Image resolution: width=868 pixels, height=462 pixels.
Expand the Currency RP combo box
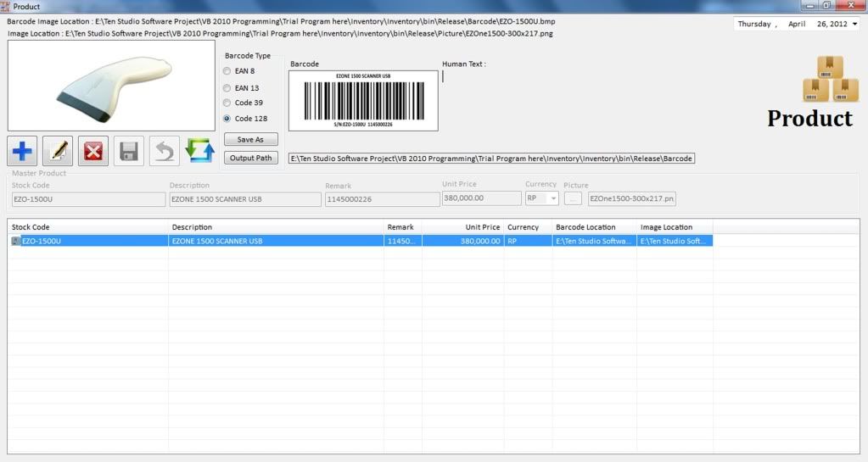click(x=553, y=198)
